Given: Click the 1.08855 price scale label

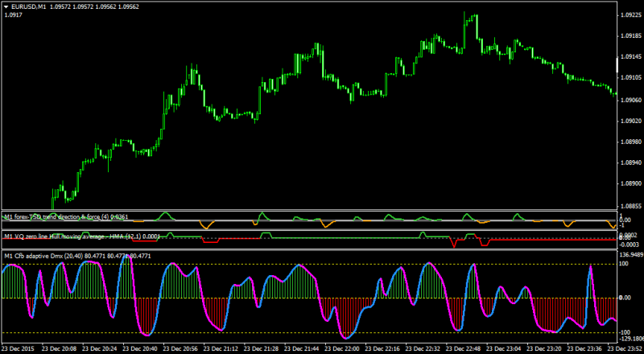Looking at the screenshot, I should point(630,206).
